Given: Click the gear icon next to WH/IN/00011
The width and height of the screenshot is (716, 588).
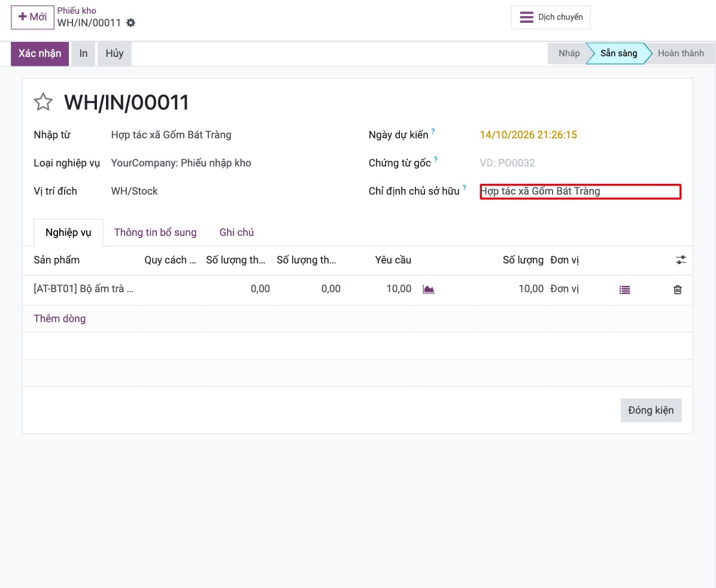Looking at the screenshot, I should (131, 23).
